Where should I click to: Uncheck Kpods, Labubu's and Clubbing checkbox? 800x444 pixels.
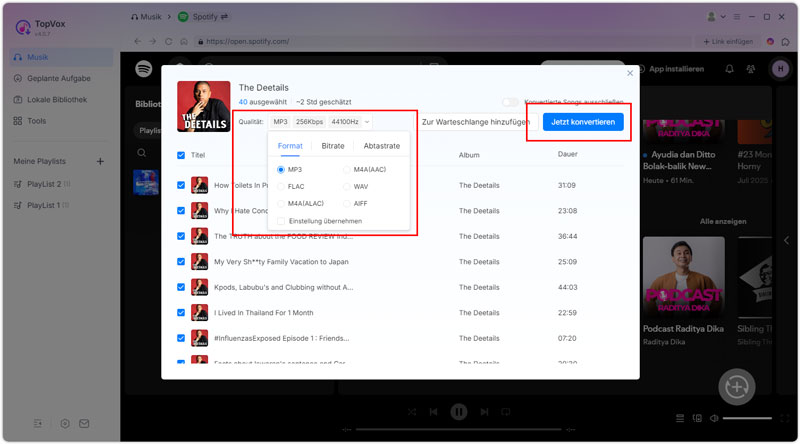point(181,287)
